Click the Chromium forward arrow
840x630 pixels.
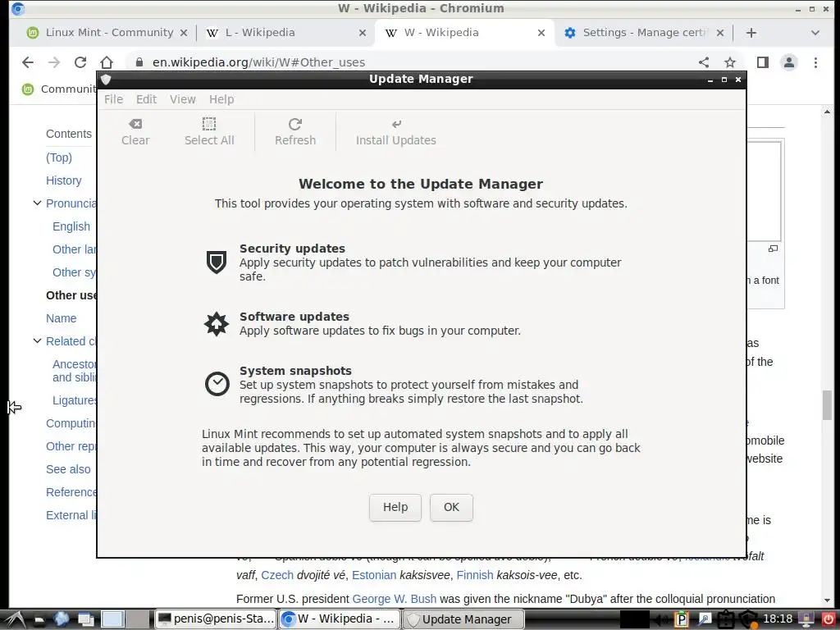(x=54, y=62)
